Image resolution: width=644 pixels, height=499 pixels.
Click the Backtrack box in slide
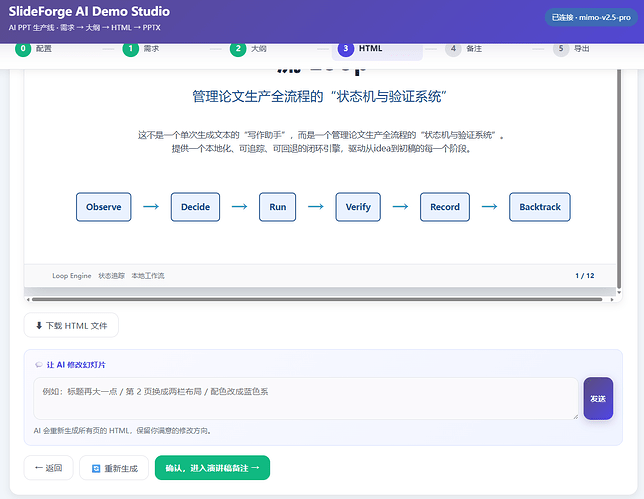click(540, 207)
